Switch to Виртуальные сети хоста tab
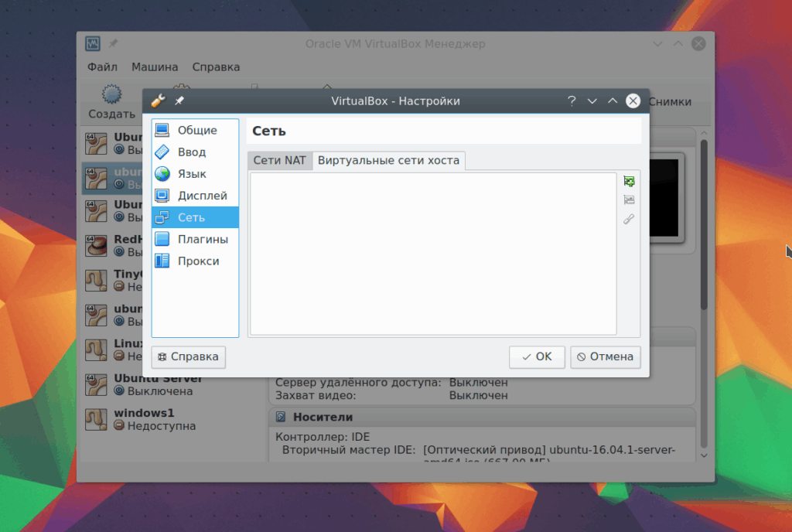Viewport: 792px width, 532px height. 388,161
